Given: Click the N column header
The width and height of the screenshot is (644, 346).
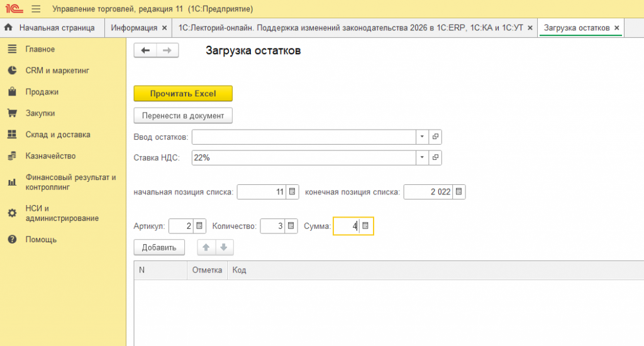Looking at the screenshot, I should pyautogui.click(x=160, y=270).
